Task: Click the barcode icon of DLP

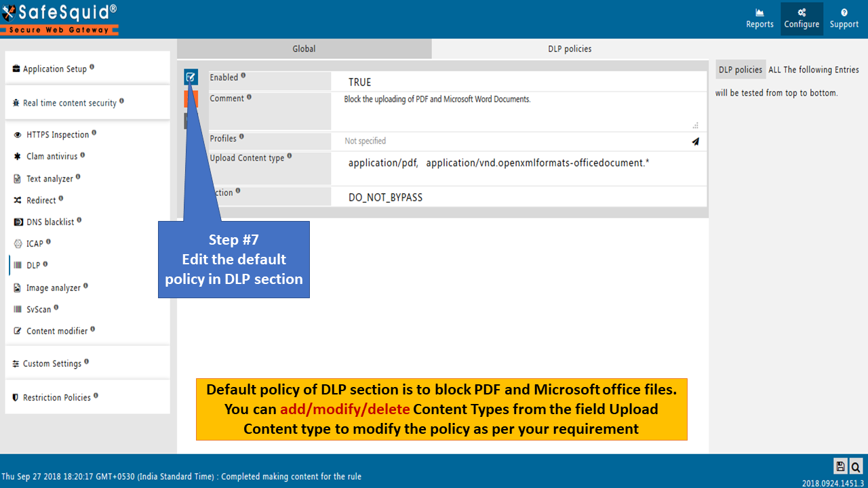Action: pyautogui.click(x=18, y=266)
